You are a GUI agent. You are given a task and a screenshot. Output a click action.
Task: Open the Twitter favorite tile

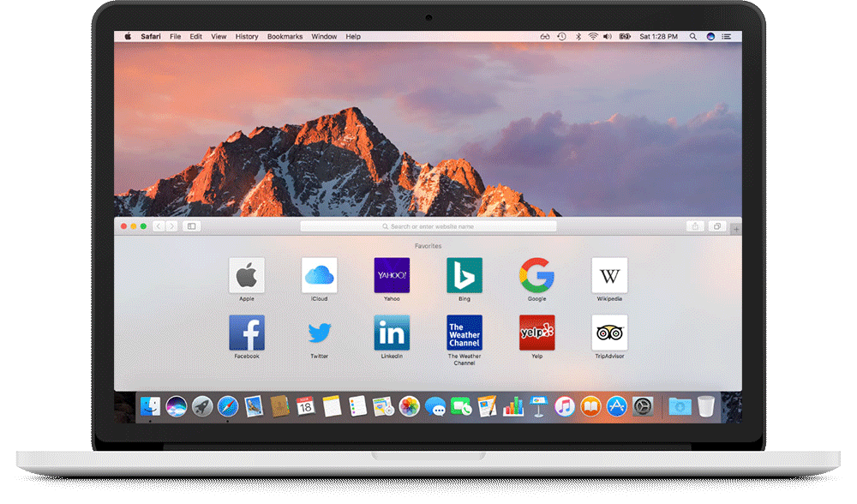[x=319, y=333]
